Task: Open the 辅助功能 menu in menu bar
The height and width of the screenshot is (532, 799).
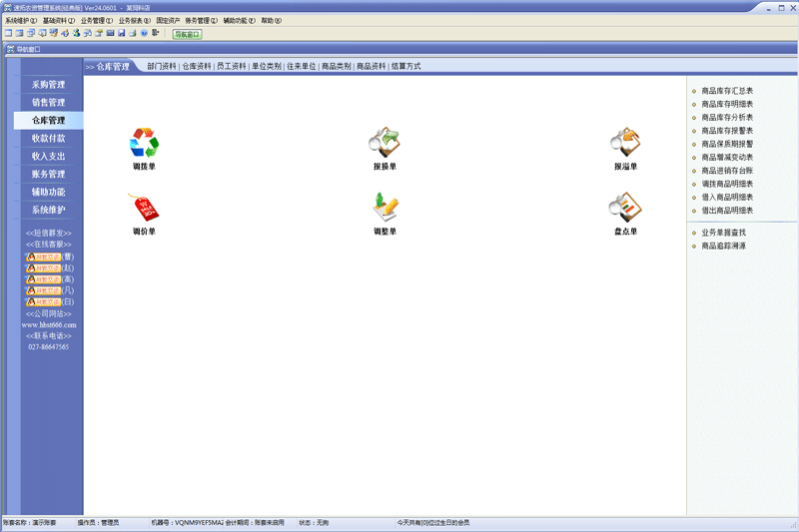Action: click(x=239, y=21)
